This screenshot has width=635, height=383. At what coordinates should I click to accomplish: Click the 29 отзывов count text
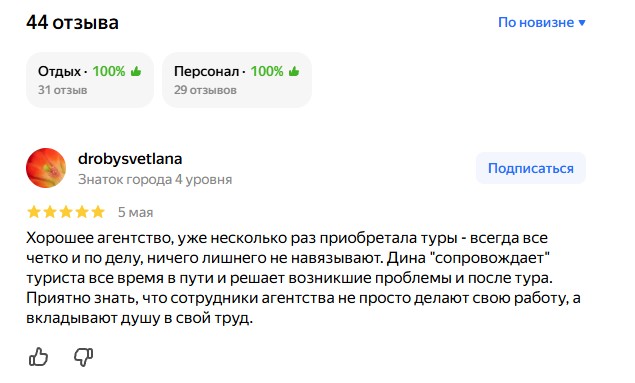pyautogui.click(x=205, y=90)
